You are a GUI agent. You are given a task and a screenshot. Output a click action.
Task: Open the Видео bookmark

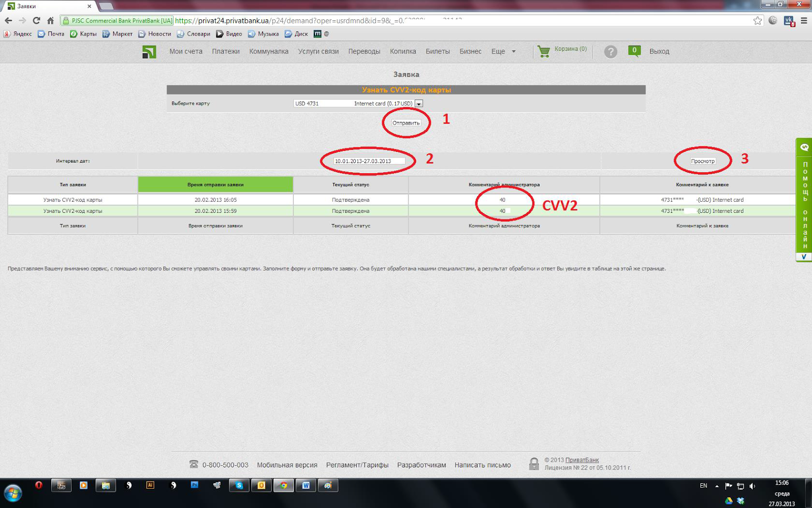229,34
